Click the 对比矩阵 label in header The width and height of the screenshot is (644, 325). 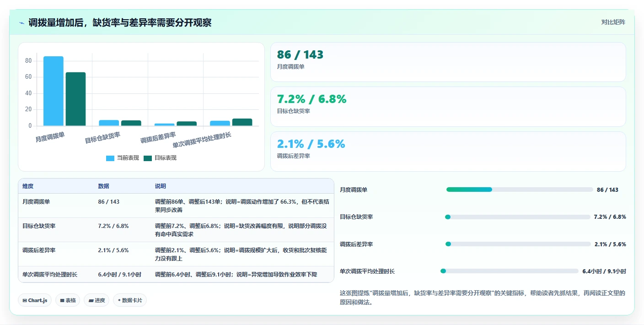click(x=613, y=22)
